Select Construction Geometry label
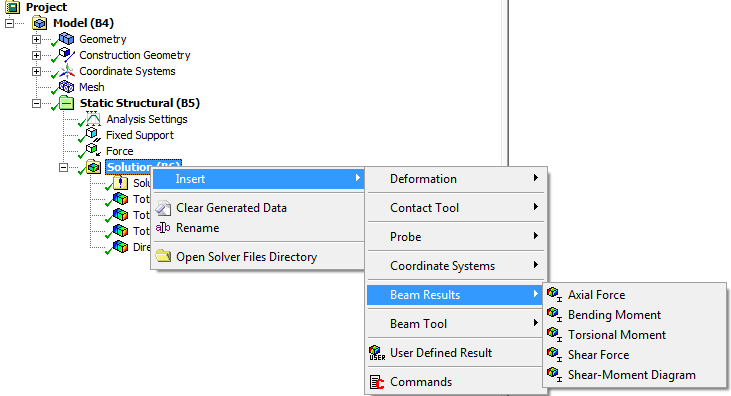 click(135, 55)
